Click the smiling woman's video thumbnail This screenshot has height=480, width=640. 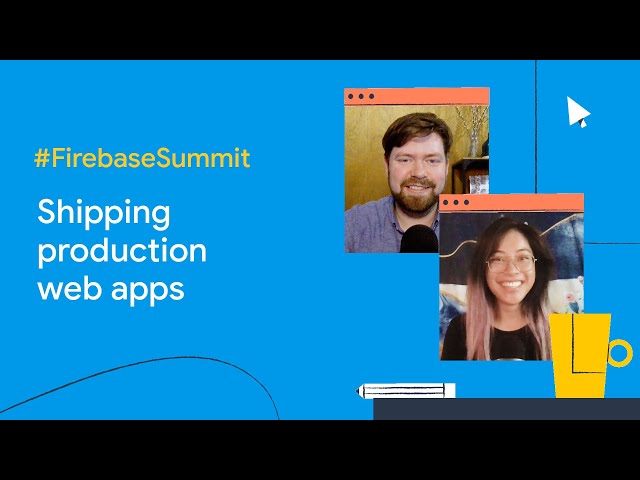click(x=511, y=286)
